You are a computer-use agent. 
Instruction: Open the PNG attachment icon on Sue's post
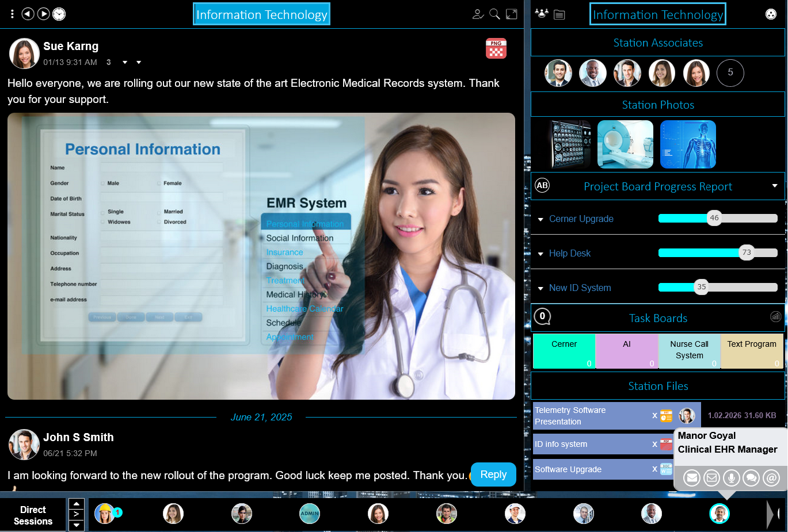tap(496, 49)
